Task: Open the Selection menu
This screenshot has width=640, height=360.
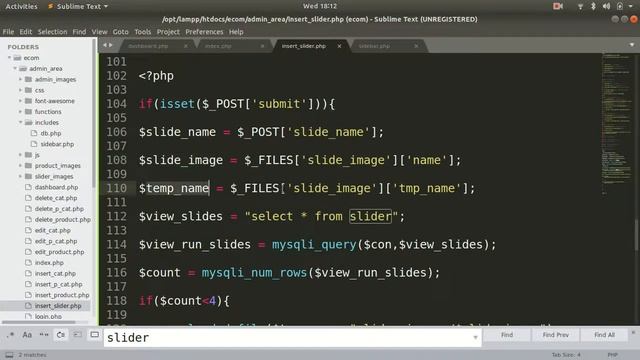Action: (52, 32)
